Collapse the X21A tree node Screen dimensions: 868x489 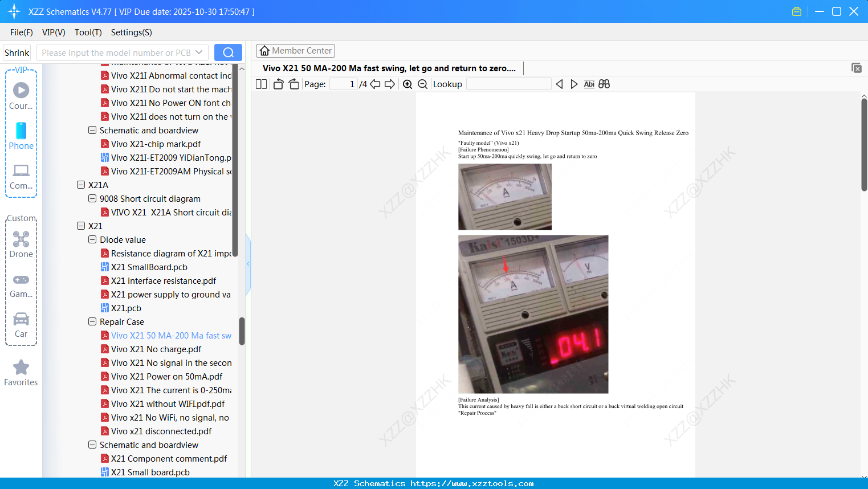81,185
